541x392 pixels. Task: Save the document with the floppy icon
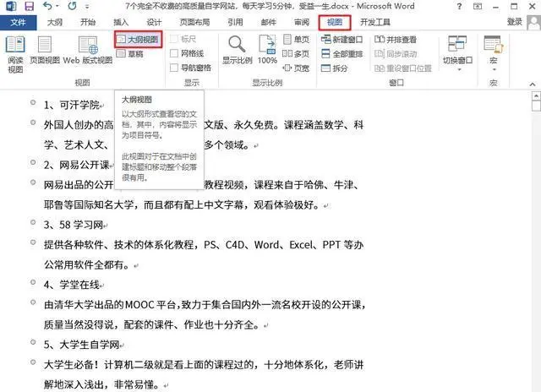(x=30, y=6)
